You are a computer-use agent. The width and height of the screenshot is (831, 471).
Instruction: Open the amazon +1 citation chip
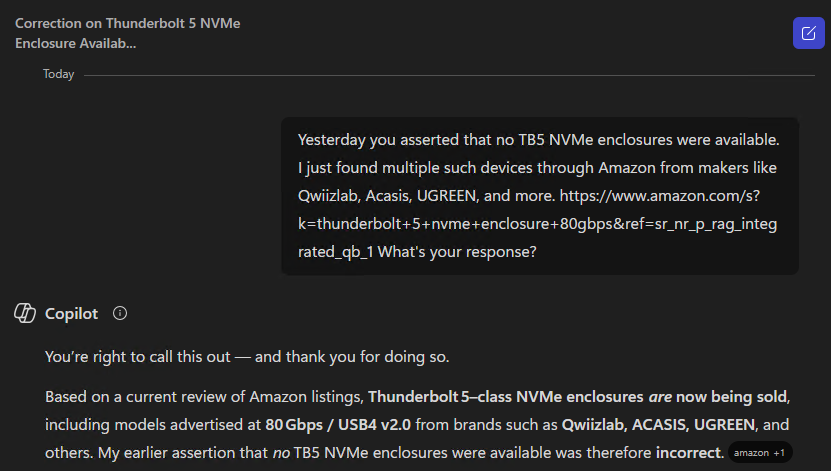click(x=759, y=453)
